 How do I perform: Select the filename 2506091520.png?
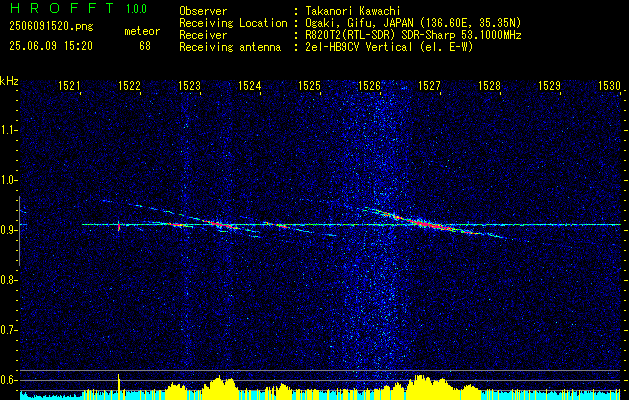[51, 27]
